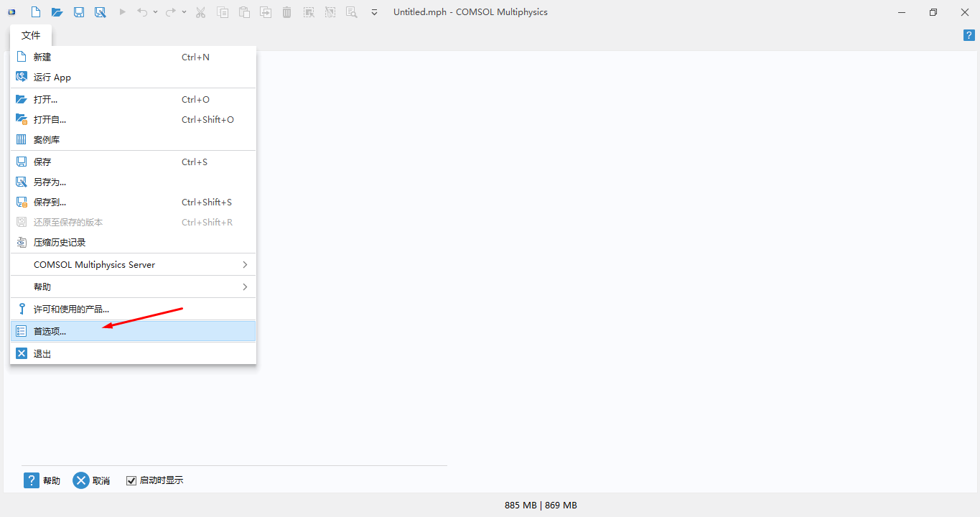This screenshot has height=517, width=980.
Task: Choose 压缩历史记录 from the menu
Action: (x=60, y=243)
